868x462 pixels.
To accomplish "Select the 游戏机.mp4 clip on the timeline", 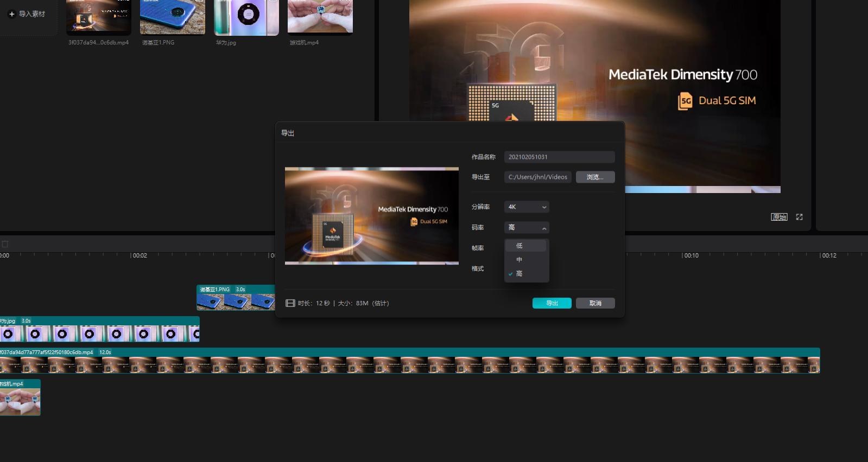I will [x=20, y=397].
